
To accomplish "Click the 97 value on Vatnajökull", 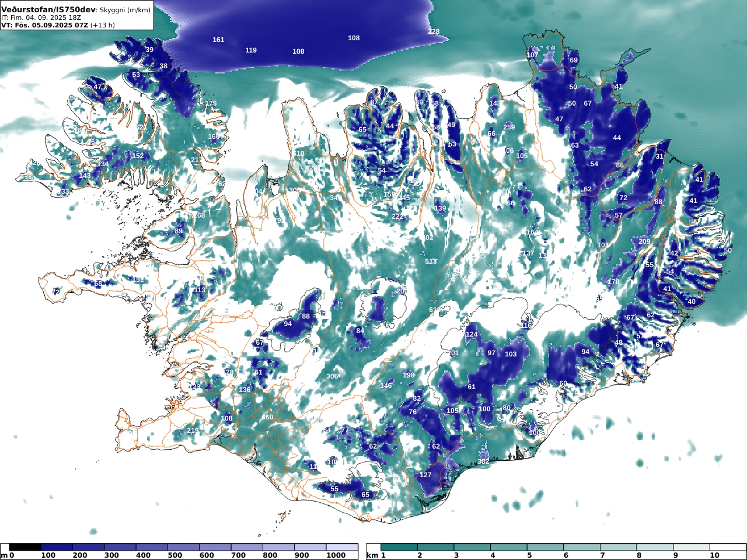I will tap(491, 353).
